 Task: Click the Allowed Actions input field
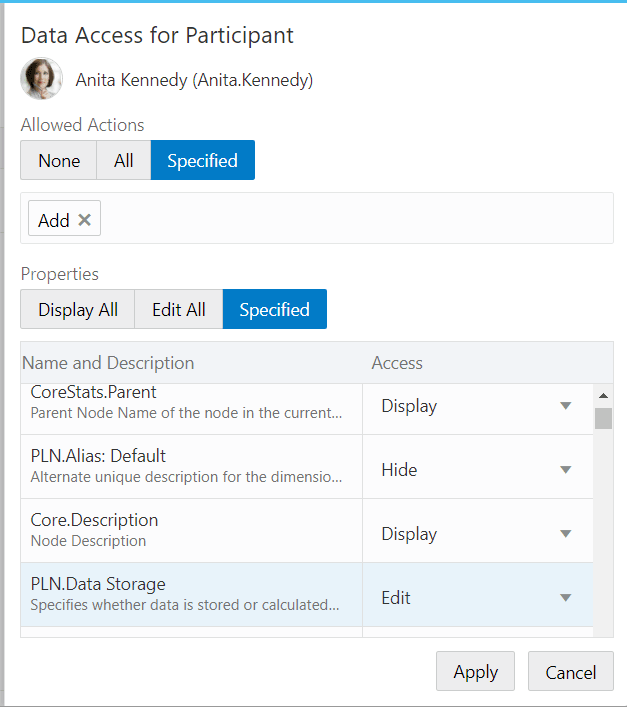350,220
